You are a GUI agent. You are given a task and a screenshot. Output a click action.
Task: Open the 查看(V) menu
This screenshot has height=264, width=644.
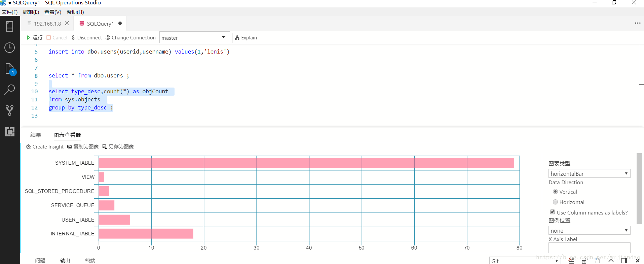tap(53, 12)
